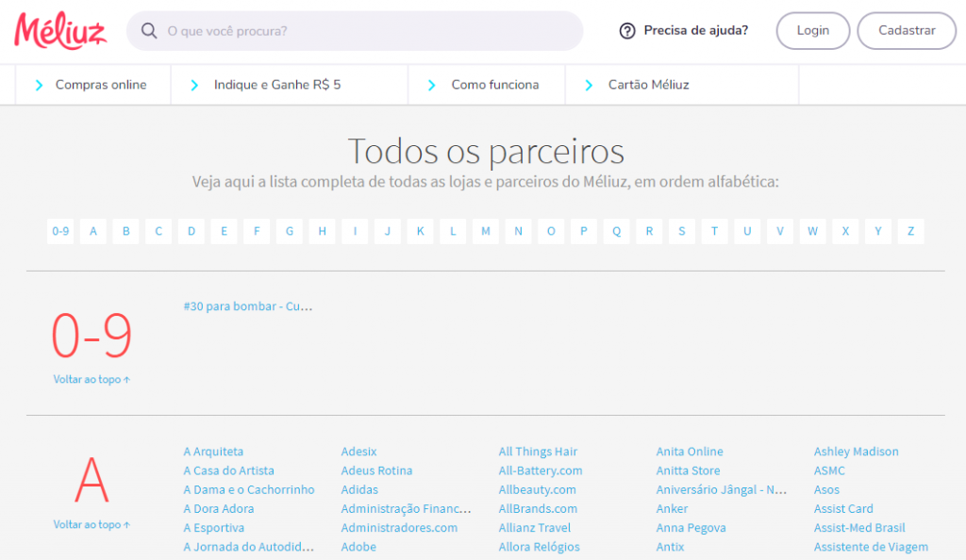Jump to letter Q in index
966x560 pixels.
tap(616, 231)
